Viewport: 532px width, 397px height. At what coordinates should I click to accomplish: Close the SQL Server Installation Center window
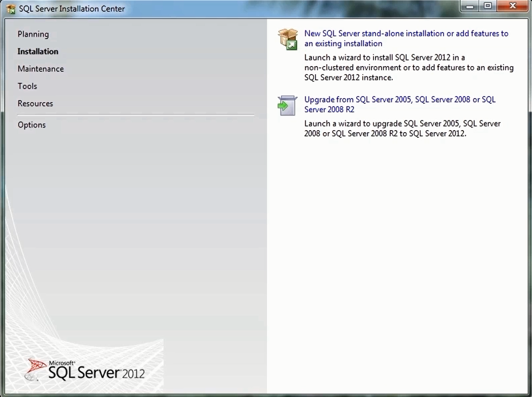(x=513, y=6)
